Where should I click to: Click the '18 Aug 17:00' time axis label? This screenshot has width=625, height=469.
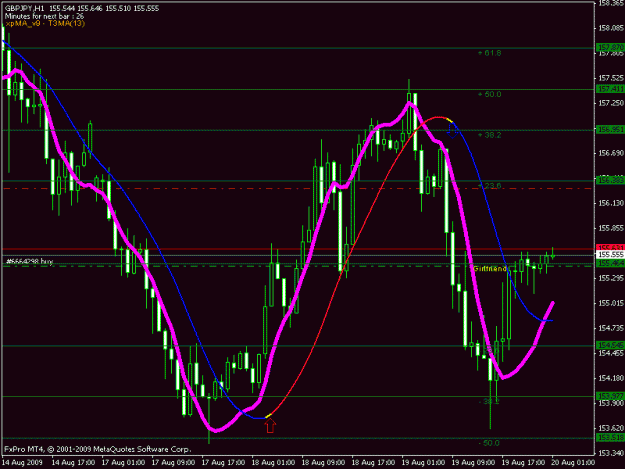pos(373,463)
